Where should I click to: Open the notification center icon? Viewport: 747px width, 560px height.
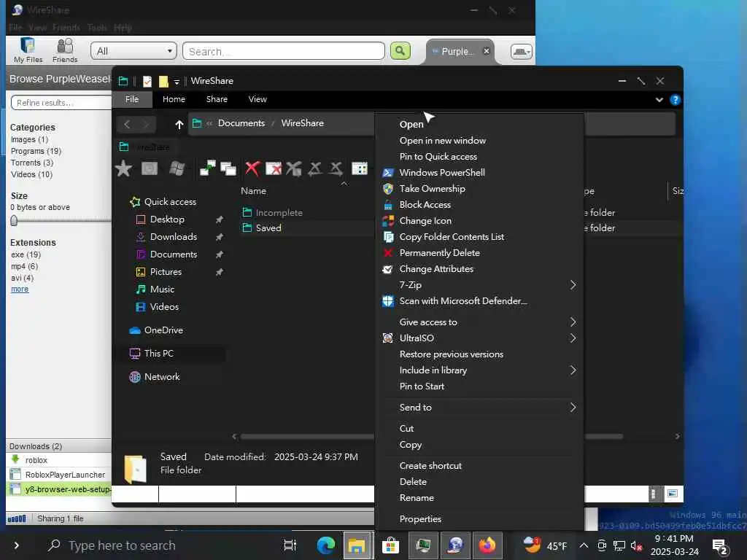[x=719, y=547]
